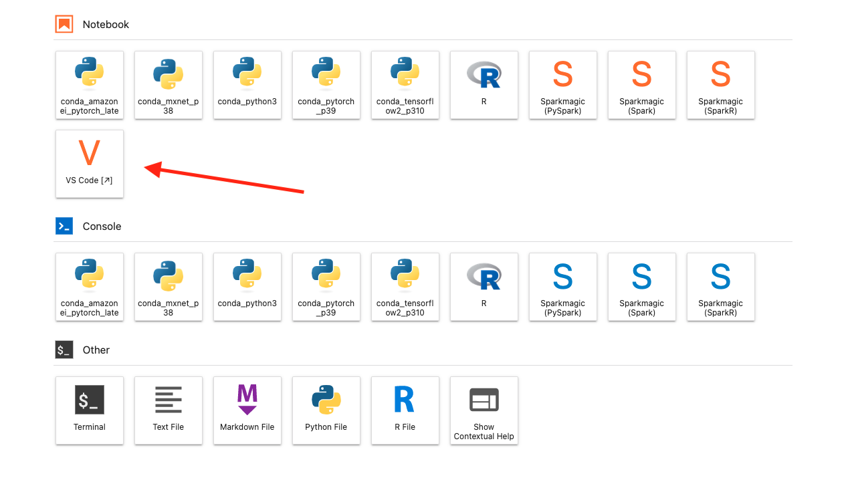Image resolution: width=852 pixels, height=504 pixels.
Task: Show Contextual Help panel
Action: (484, 410)
